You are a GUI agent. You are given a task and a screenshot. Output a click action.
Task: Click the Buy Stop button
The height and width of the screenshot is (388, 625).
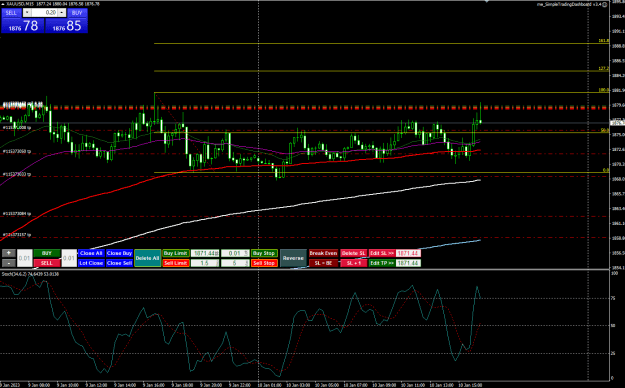click(x=264, y=253)
